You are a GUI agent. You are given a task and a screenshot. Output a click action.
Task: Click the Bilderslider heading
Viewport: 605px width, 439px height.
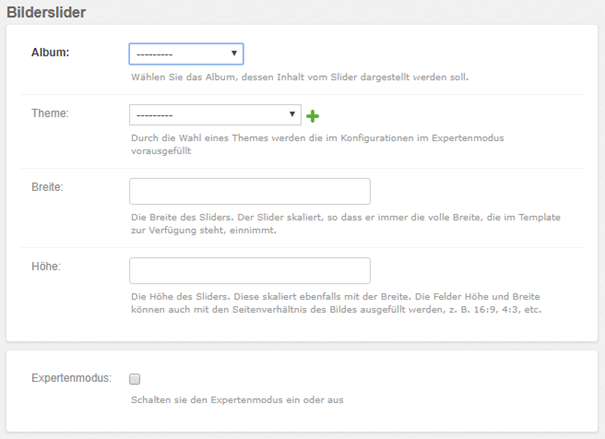[x=46, y=12]
